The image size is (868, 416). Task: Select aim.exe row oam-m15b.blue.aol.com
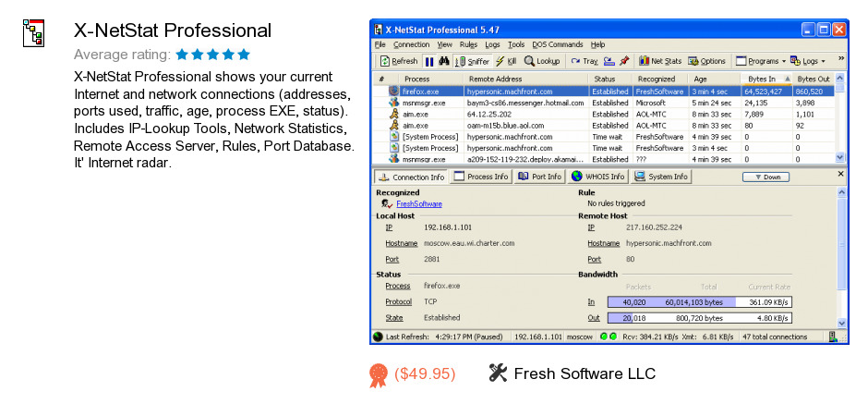pos(603,125)
